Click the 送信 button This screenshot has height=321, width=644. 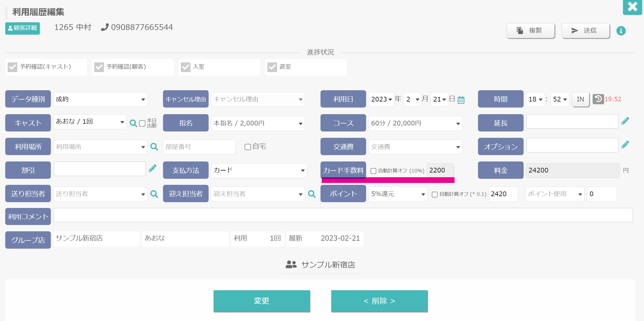click(x=585, y=31)
